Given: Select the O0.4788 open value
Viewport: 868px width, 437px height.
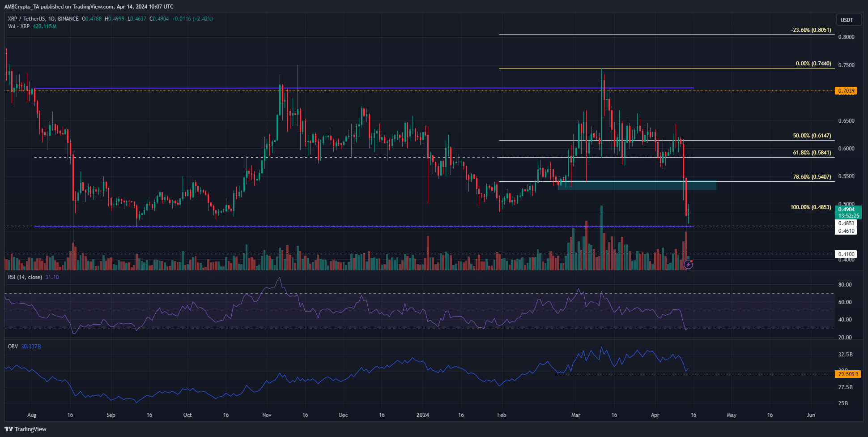Looking at the screenshot, I should 92,19.
